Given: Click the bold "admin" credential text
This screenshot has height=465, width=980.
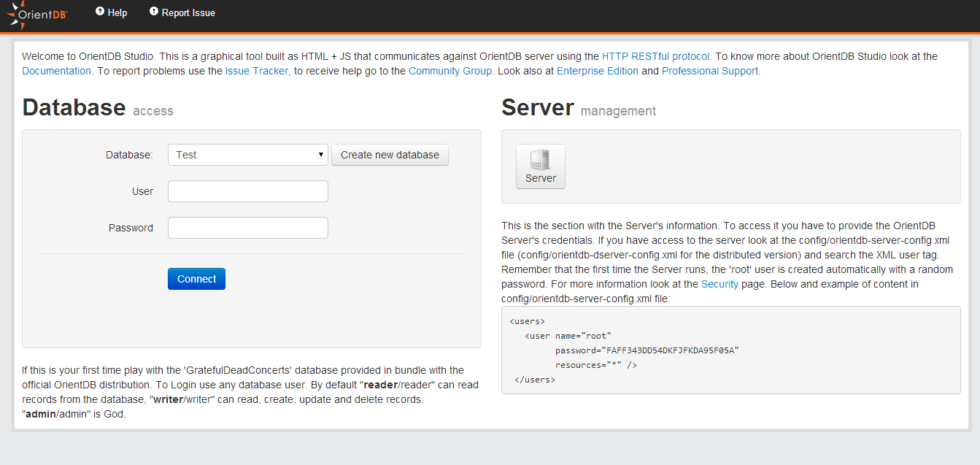Looking at the screenshot, I should coord(42,414).
